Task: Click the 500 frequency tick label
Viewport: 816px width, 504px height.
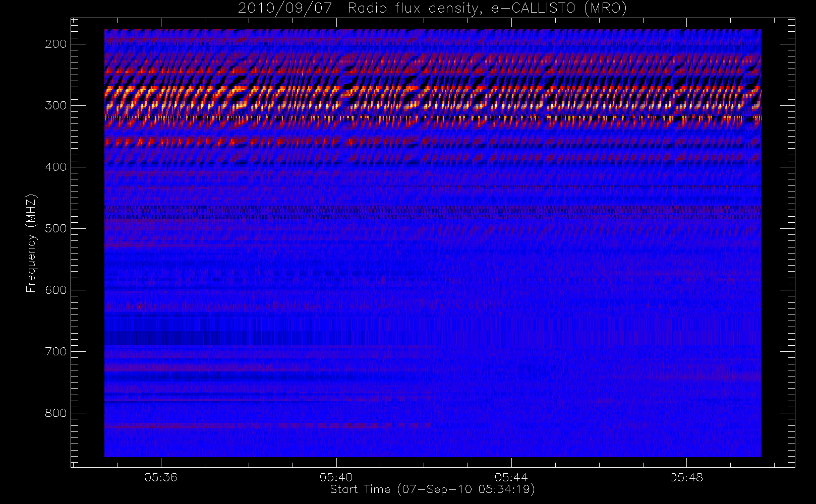Action: click(x=56, y=228)
